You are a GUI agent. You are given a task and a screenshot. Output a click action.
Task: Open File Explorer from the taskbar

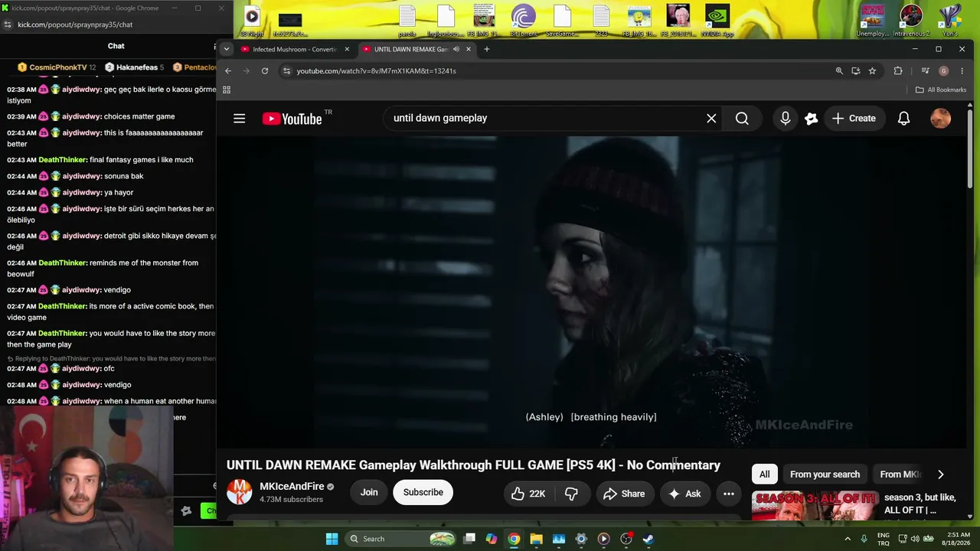tap(536, 539)
